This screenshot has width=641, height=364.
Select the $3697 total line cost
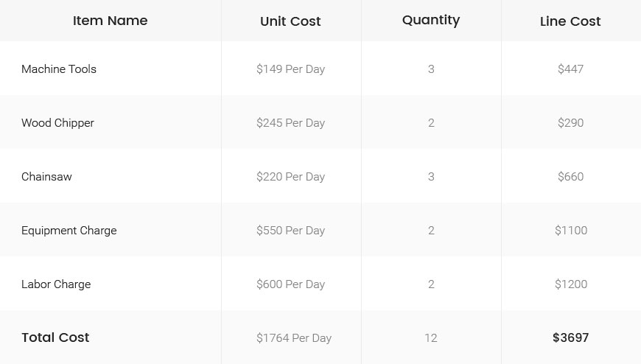tap(570, 337)
